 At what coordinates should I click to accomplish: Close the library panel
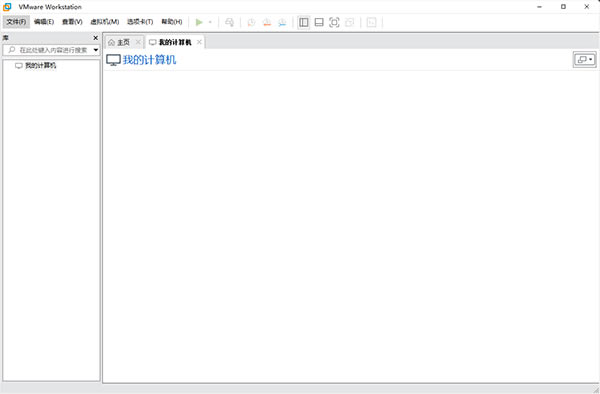tap(96, 38)
